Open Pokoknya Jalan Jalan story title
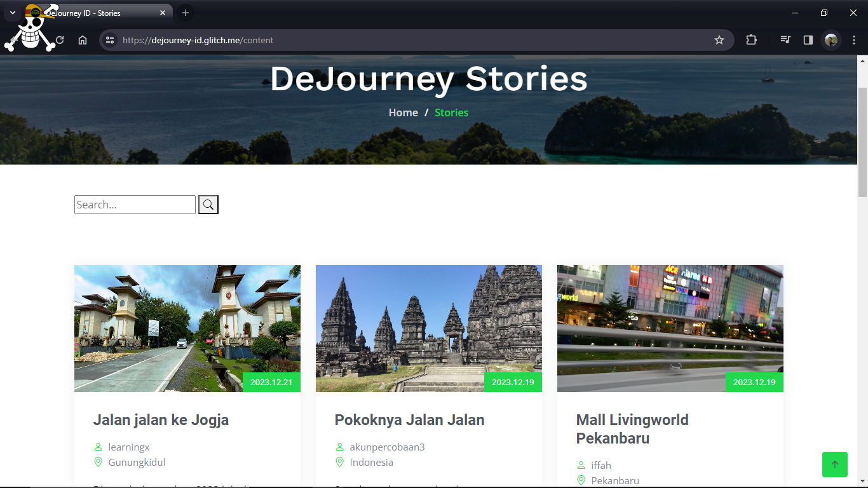 (410, 420)
